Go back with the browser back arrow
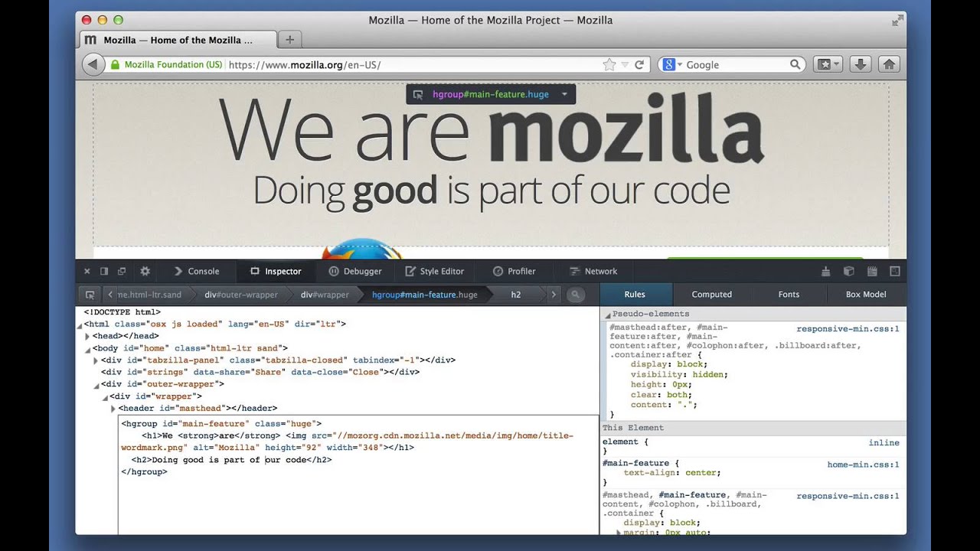 pos(93,65)
